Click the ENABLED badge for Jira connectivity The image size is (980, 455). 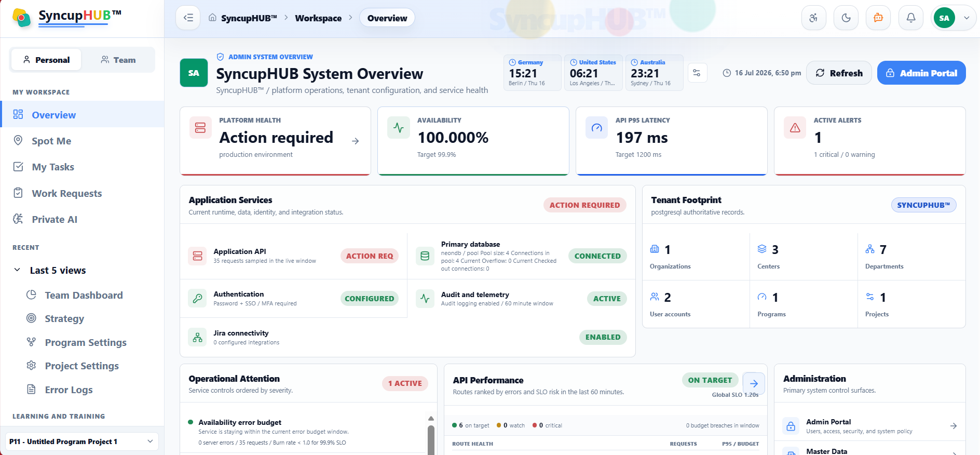coord(603,337)
